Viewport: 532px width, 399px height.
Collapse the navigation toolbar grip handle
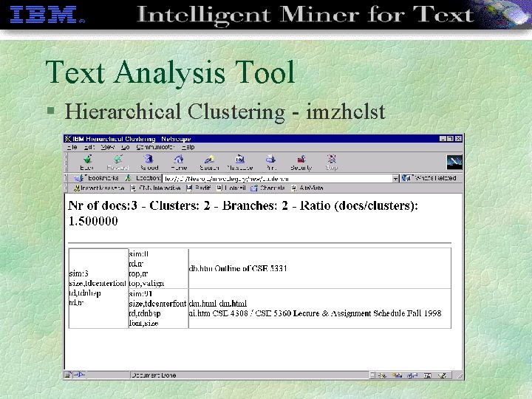(x=66, y=162)
